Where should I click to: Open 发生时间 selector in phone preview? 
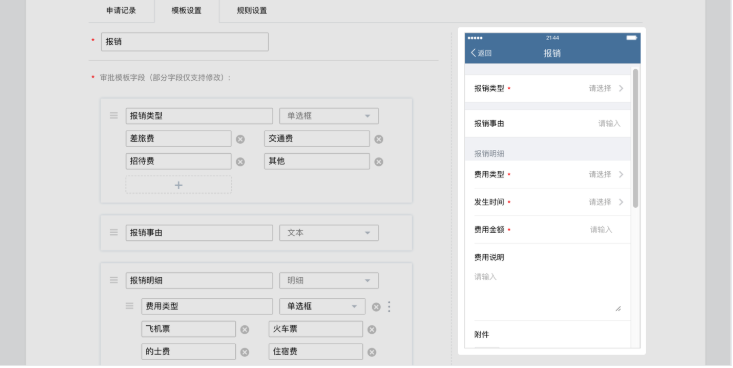pyautogui.click(x=548, y=202)
